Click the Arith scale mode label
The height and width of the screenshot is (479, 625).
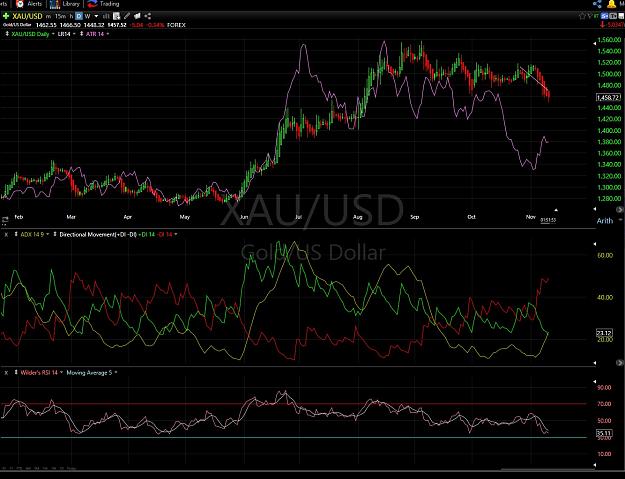click(604, 220)
